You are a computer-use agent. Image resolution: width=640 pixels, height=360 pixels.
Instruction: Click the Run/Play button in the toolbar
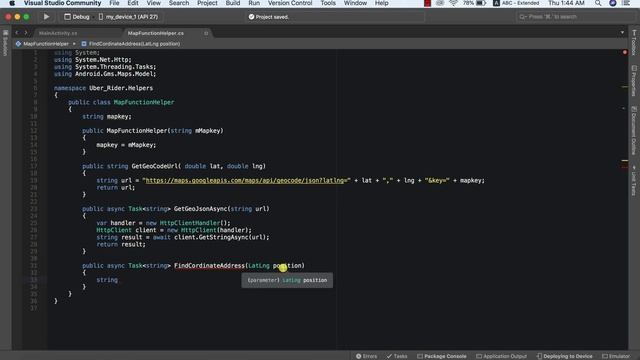[46, 17]
